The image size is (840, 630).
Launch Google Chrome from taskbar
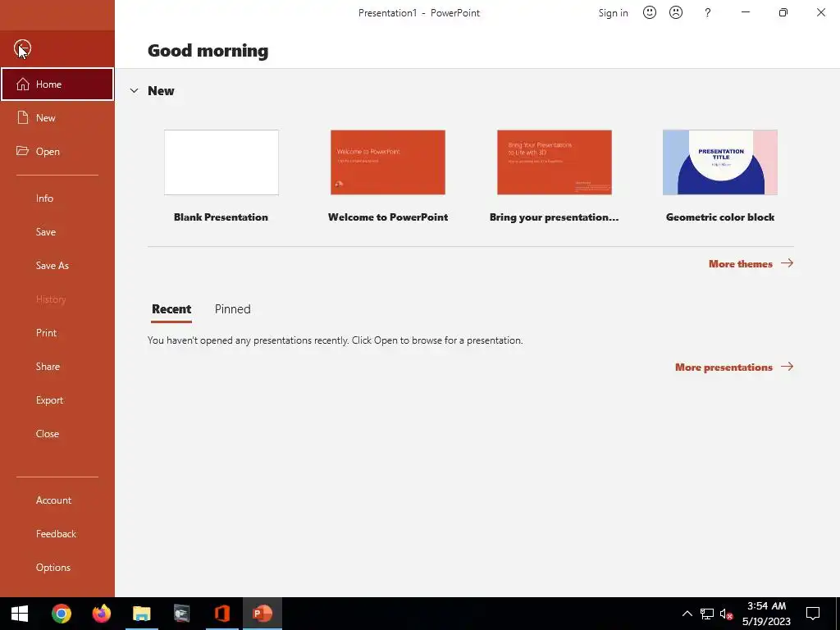click(x=61, y=614)
